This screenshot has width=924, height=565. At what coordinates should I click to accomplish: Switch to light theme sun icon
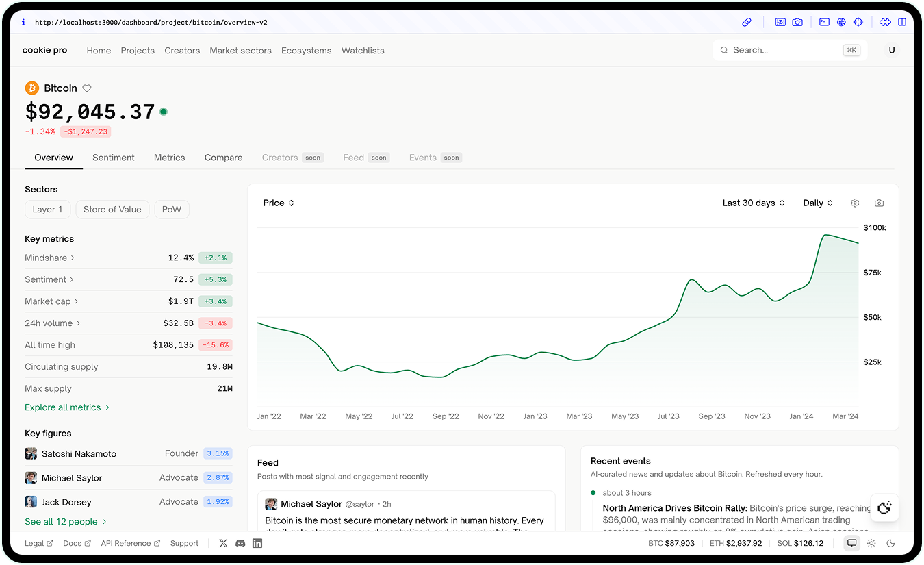tap(871, 543)
